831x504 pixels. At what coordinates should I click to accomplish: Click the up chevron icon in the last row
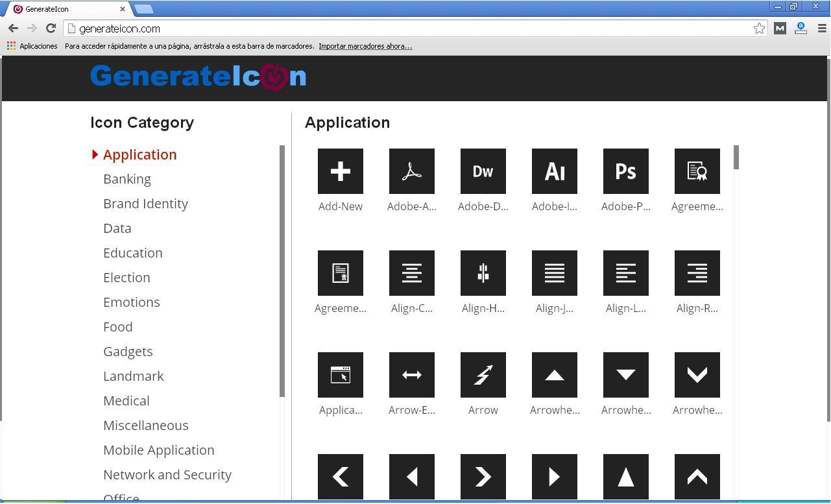click(x=697, y=477)
